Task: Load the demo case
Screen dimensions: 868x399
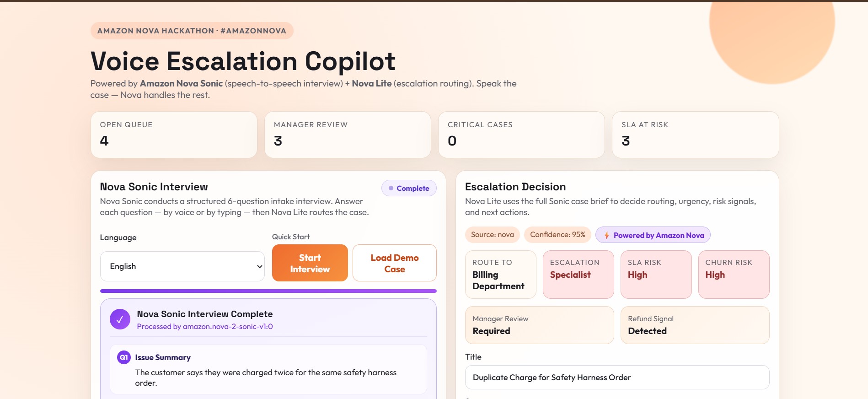Action: pos(395,263)
